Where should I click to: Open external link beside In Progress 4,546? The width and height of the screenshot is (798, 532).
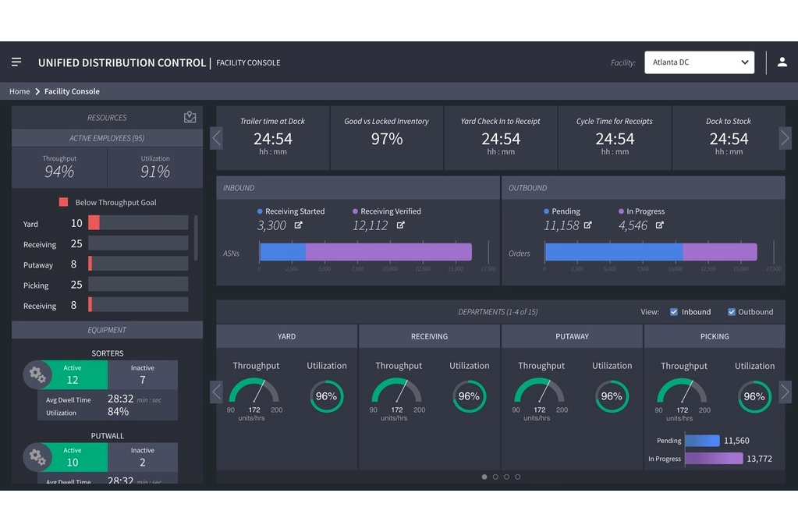pos(660,225)
